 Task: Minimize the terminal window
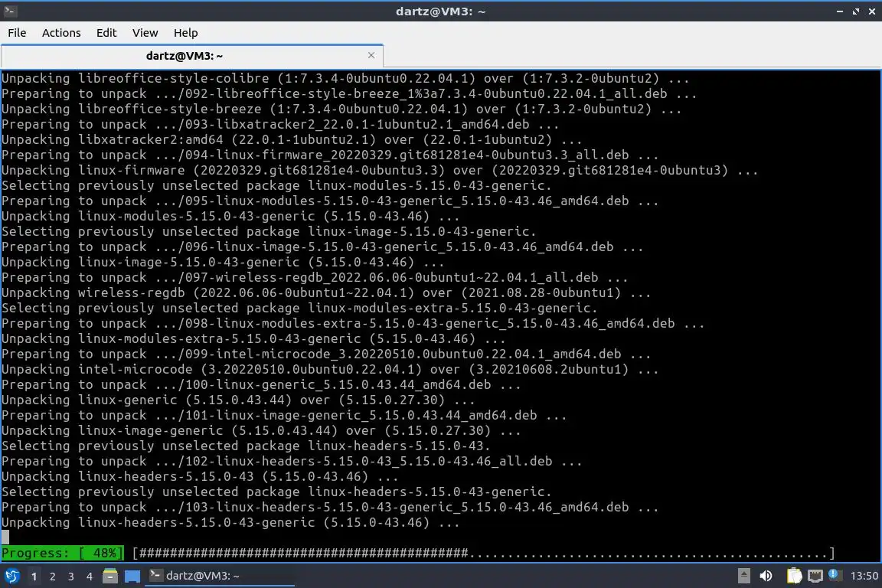tap(839, 11)
